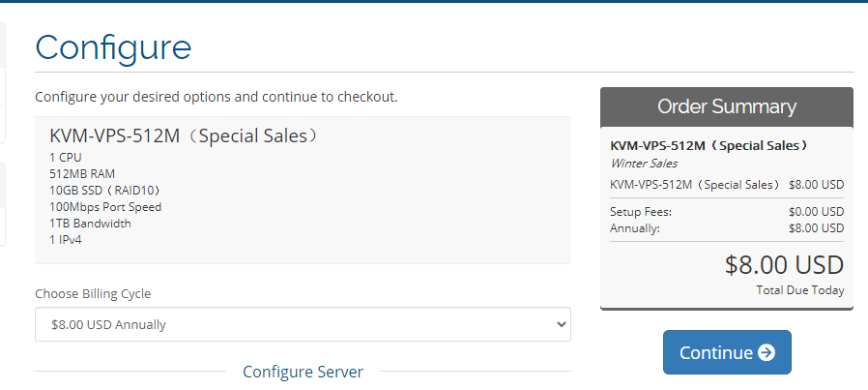The width and height of the screenshot is (868, 390).
Task: Click the Choose Billing Cycle label
Action: 93,293
